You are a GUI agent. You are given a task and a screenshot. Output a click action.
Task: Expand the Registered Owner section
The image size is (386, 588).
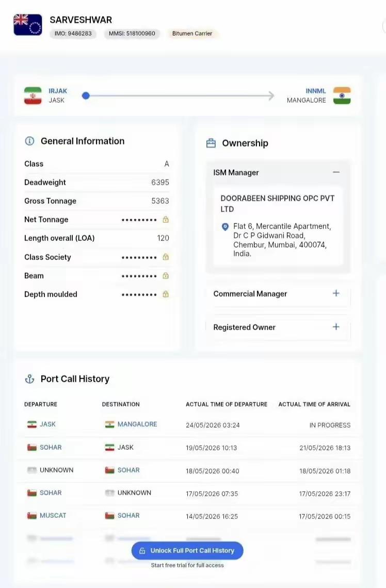(336, 326)
